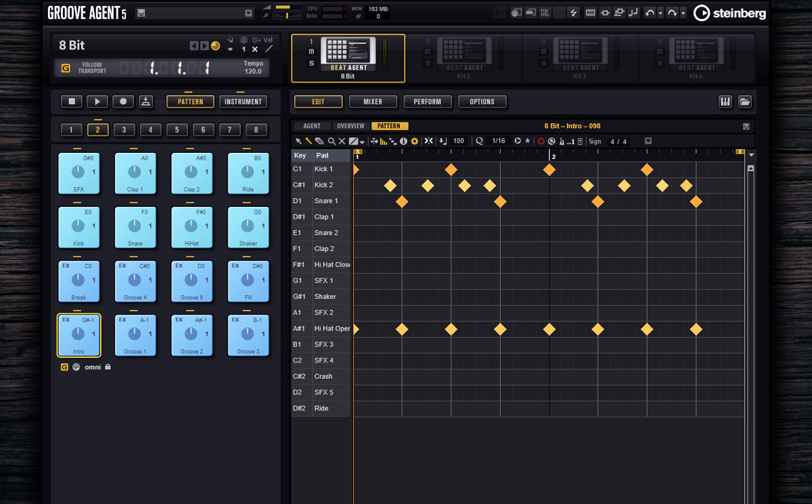The width and height of the screenshot is (812, 504).
Task: Toggle the insert velocity icon before 100
Action: point(443,141)
